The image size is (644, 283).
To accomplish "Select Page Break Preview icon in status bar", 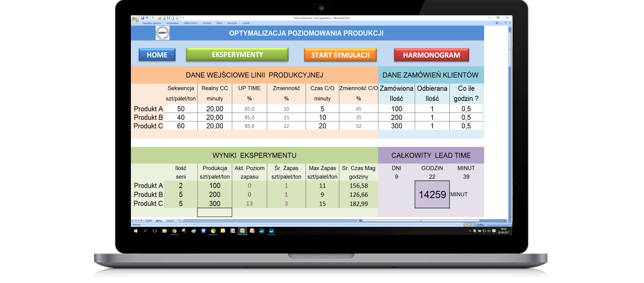I will click(x=474, y=225).
